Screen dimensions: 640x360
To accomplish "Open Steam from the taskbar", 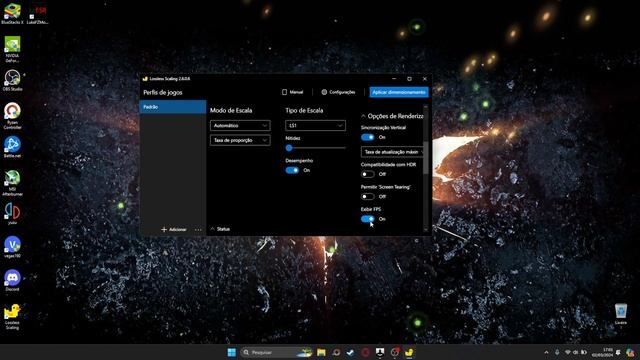I will (350, 352).
